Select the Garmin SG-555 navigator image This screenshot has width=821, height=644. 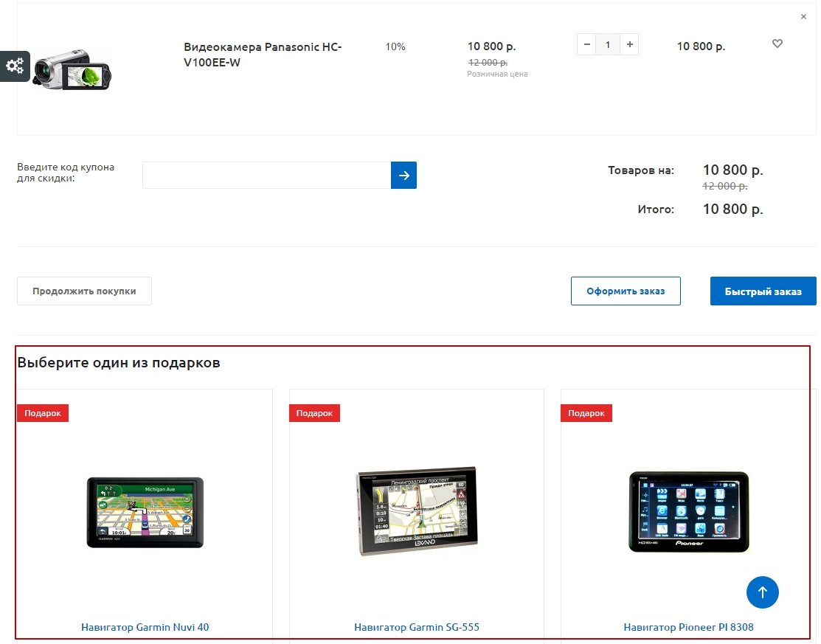pos(417,511)
